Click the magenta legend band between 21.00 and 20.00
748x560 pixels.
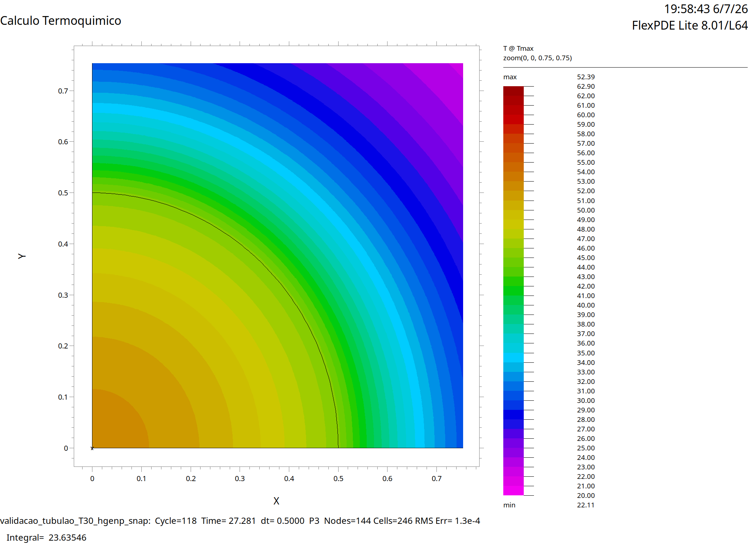[x=514, y=491]
